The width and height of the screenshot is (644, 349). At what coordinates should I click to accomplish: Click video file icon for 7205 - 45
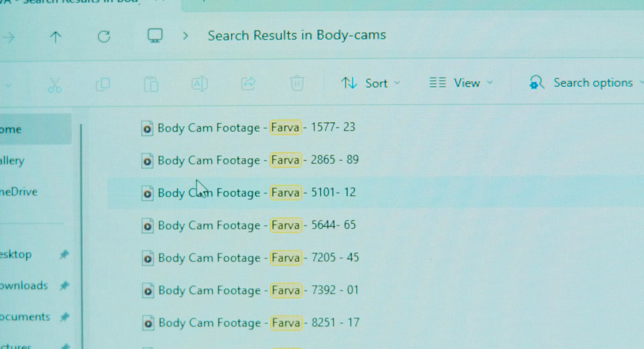148,259
